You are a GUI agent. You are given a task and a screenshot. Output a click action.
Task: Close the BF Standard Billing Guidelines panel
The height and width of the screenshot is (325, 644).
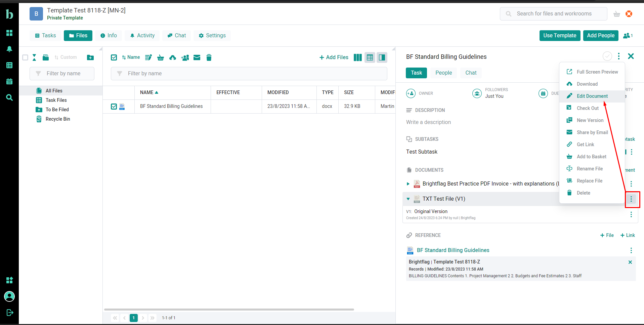pos(631,56)
